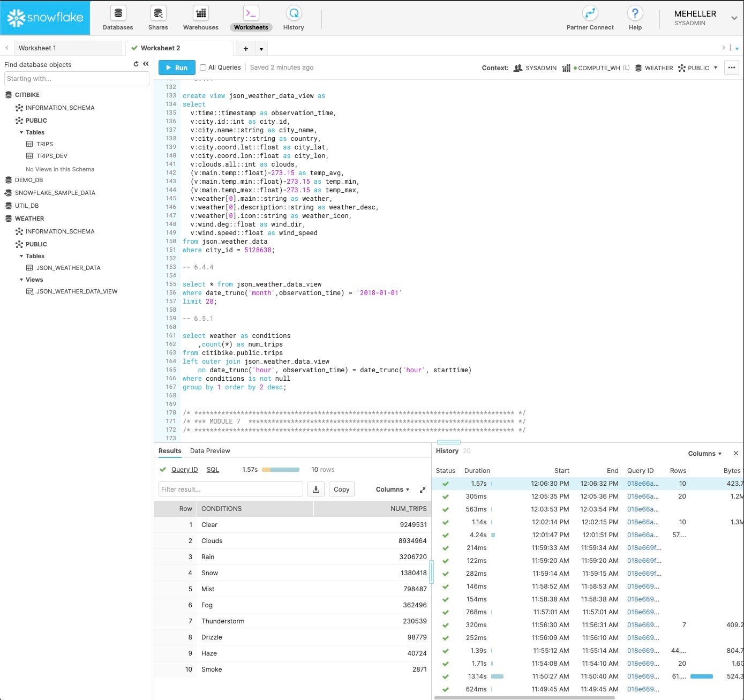This screenshot has width=744, height=700.
Task: Click the Snowflake logo
Action: [45, 18]
